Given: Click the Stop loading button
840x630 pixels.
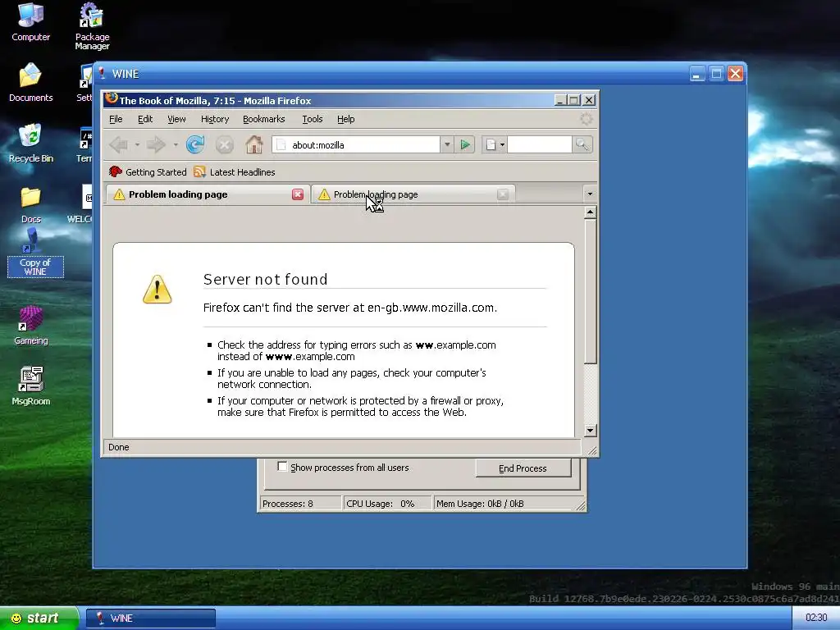Looking at the screenshot, I should 225,144.
